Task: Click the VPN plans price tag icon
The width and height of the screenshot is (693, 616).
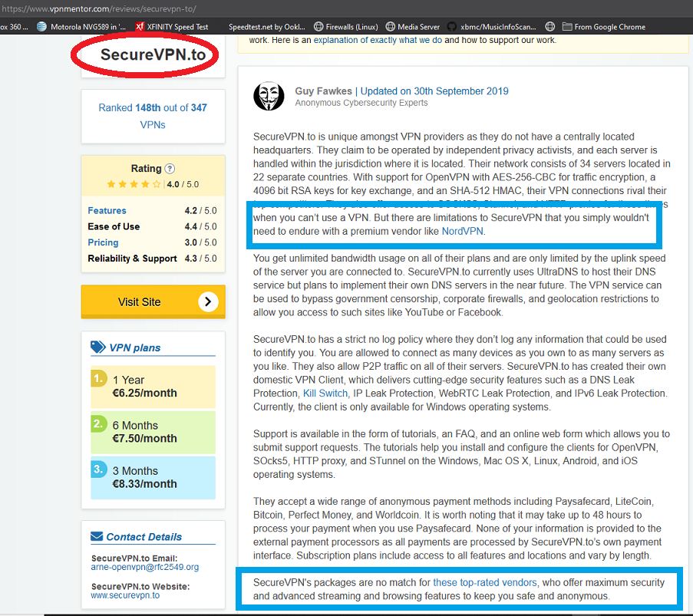Action: pyautogui.click(x=97, y=347)
